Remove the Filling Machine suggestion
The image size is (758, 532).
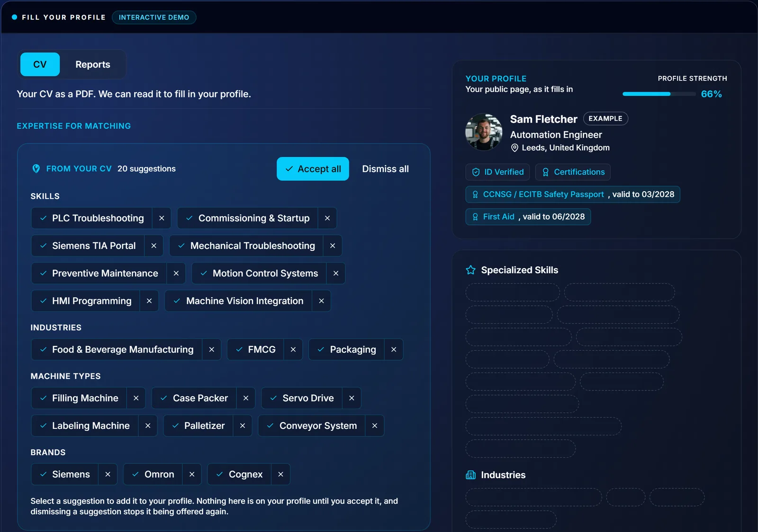136,399
